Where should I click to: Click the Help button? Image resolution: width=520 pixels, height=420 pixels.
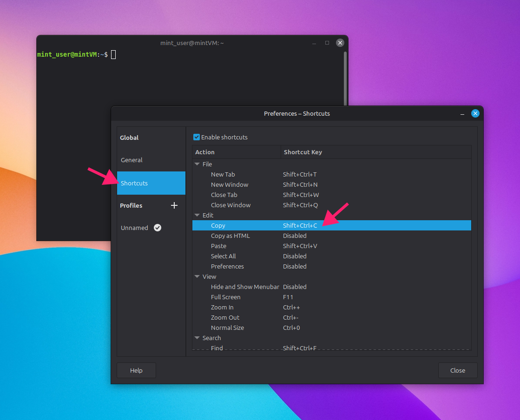click(x=136, y=370)
